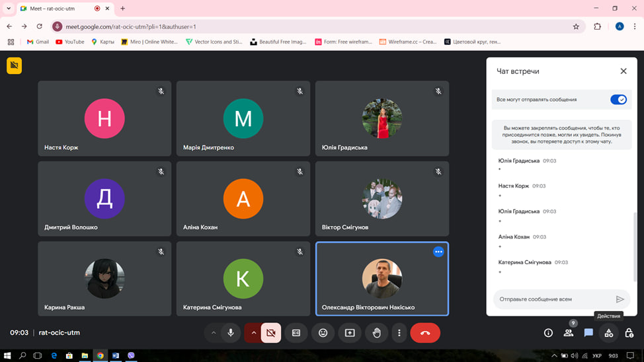Start screen presentation with Present button
Screen dimensions: 644x362
350,333
